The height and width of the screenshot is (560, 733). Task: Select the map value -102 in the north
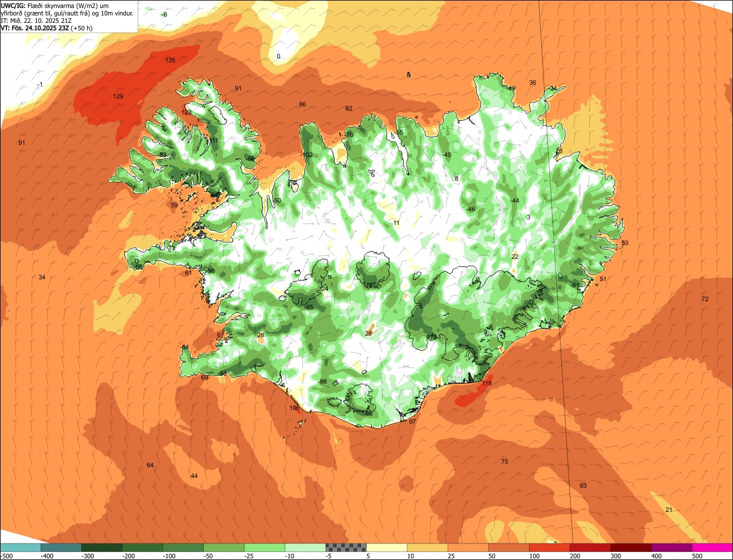(307, 155)
